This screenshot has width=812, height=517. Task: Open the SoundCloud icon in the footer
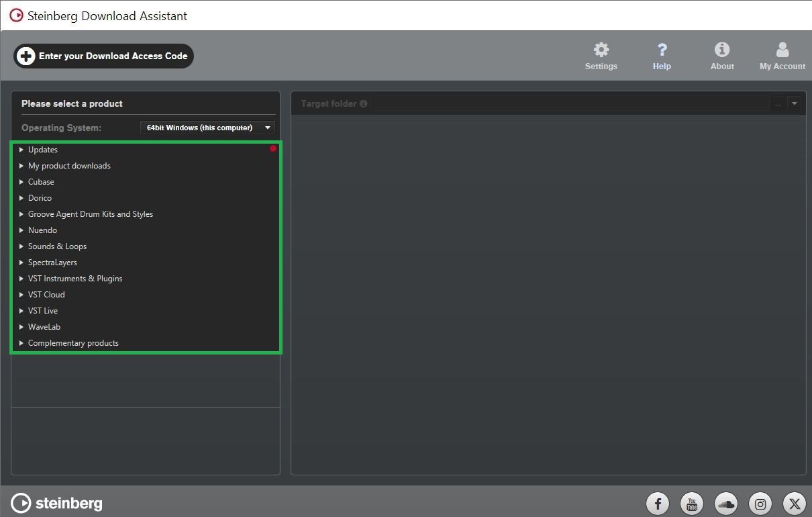(726, 503)
